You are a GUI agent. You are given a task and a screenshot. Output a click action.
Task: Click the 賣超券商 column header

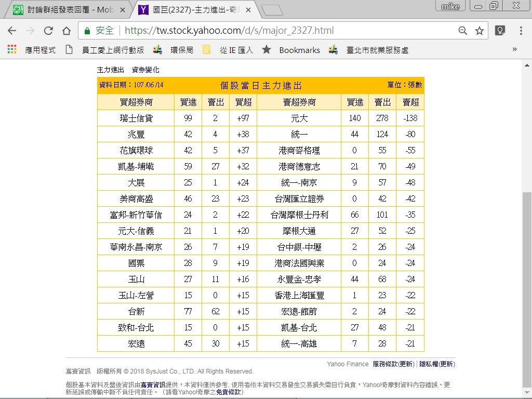pos(299,102)
